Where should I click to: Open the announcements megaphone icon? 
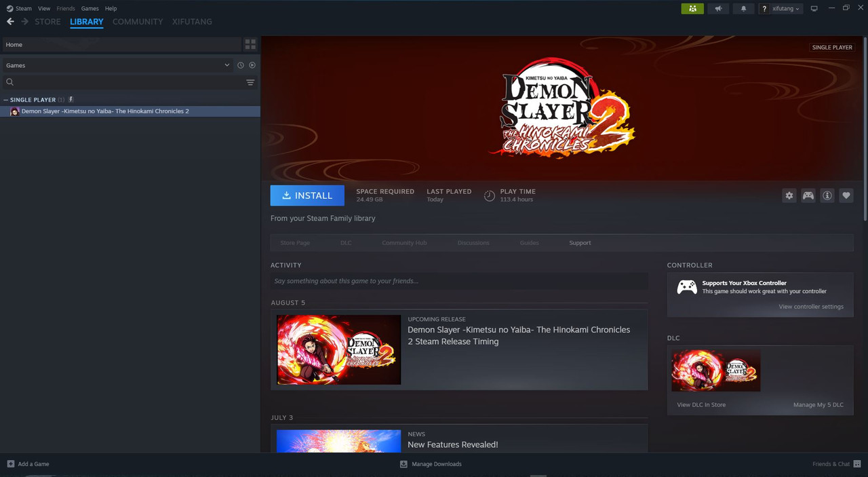718,8
